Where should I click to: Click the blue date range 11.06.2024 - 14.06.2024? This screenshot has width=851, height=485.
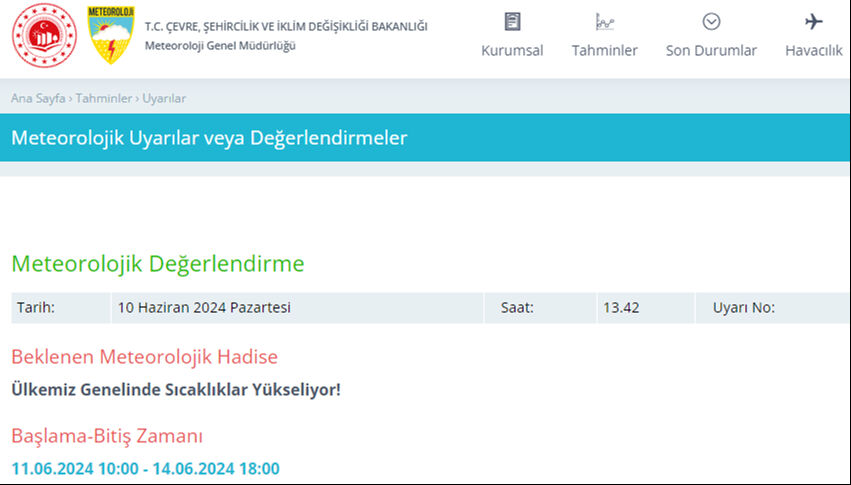click(145, 468)
